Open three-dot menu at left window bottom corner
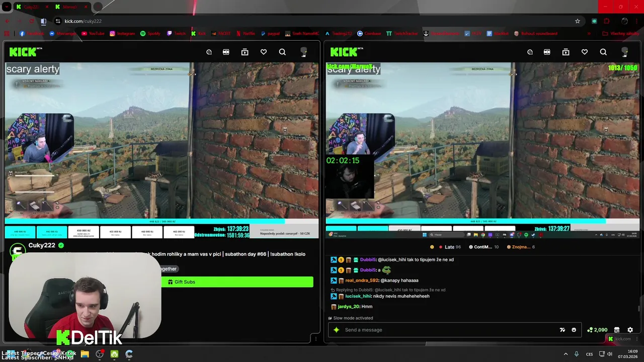Image resolution: width=644 pixels, height=362 pixels. (x=315, y=339)
